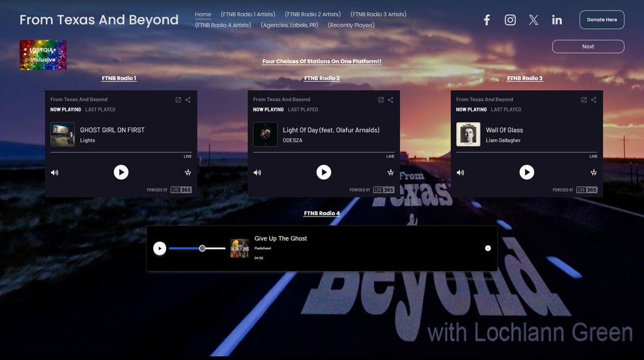Click 'Give Up The Ghost' track title

[x=281, y=238]
